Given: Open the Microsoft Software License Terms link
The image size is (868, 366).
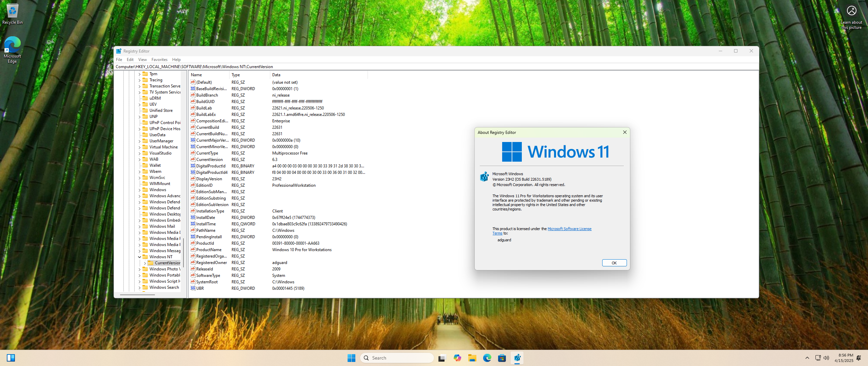Looking at the screenshot, I should click(x=569, y=228).
